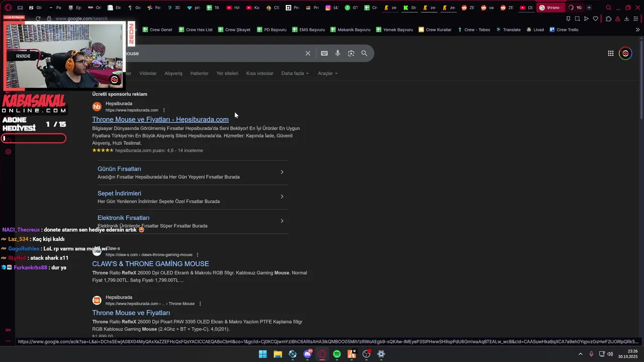Image resolution: width=644 pixels, height=362 pixels.
Task: Show hidden system tray icons
Action: click(580, 354)
